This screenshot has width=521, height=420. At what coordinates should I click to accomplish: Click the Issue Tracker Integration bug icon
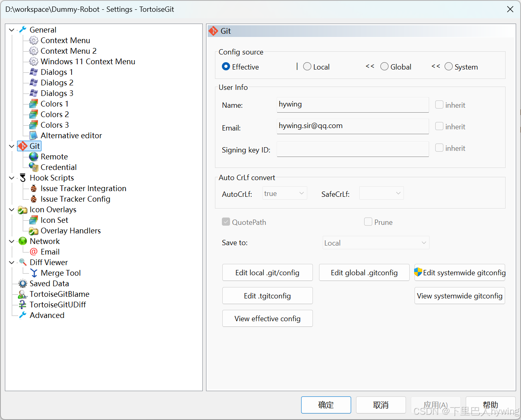34,188
